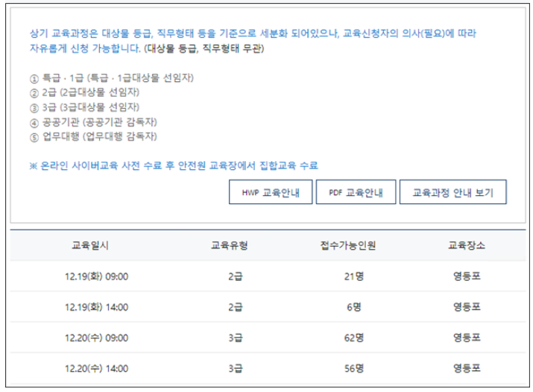
Task: Download the PDF 교육안내 guide
Action: [356, 192]
